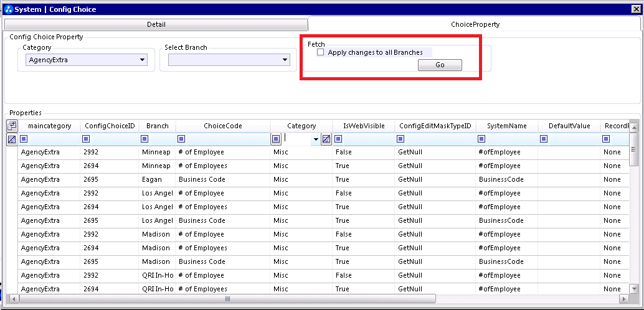Open filter operator for Branch column
The height and width of the screenshot is (310, 644).
point(144,139)
